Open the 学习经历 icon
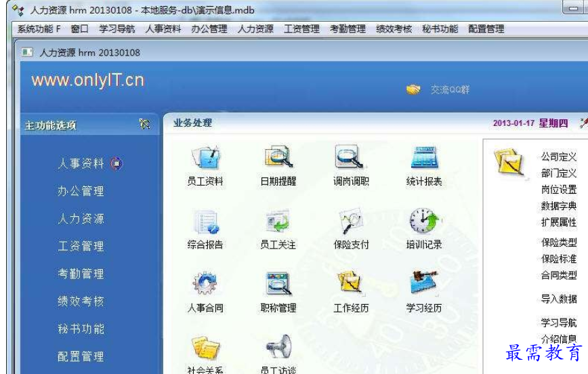The image size is (588, 374). click(424, 282)
